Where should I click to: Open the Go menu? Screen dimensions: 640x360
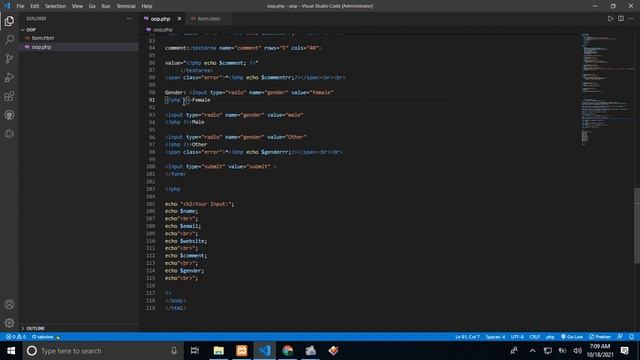click(x=92, y=6)
